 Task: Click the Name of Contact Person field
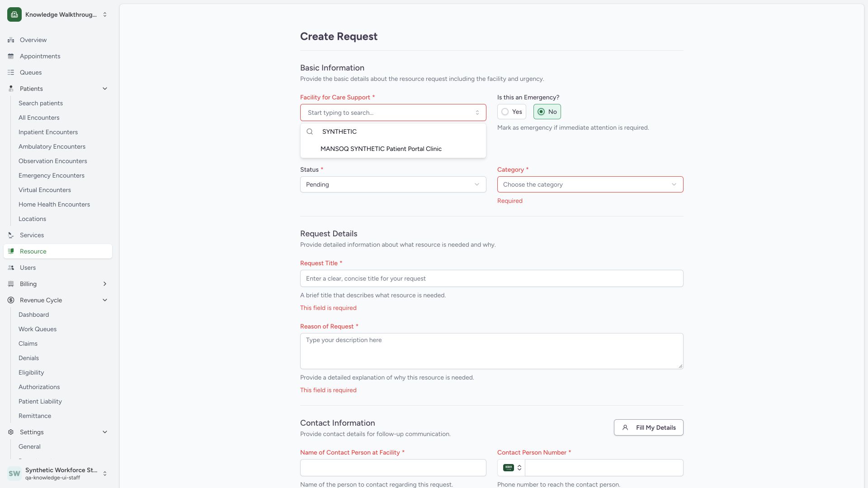click(393, 468)
